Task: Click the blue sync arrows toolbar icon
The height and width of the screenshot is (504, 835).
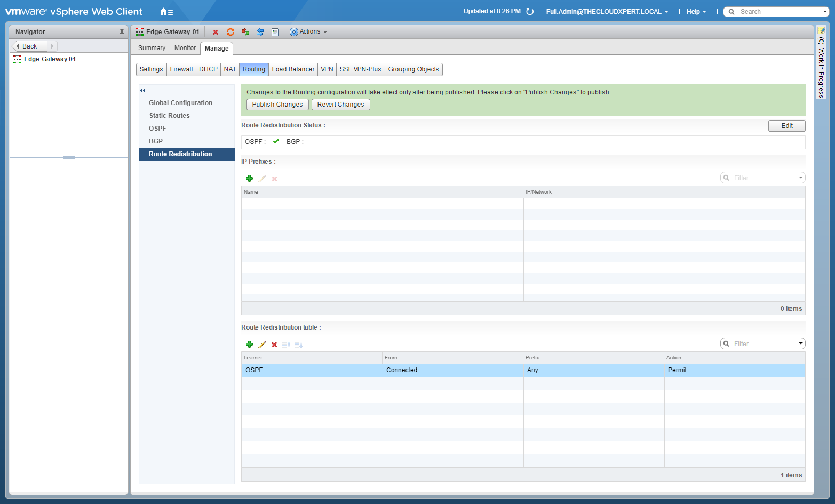Action: tap(260, 33)
